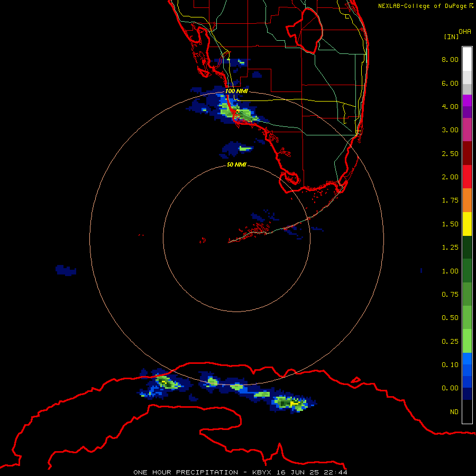Click the 1.50 legend value
Screen dimensions: 476x476
tap(450, 224)
